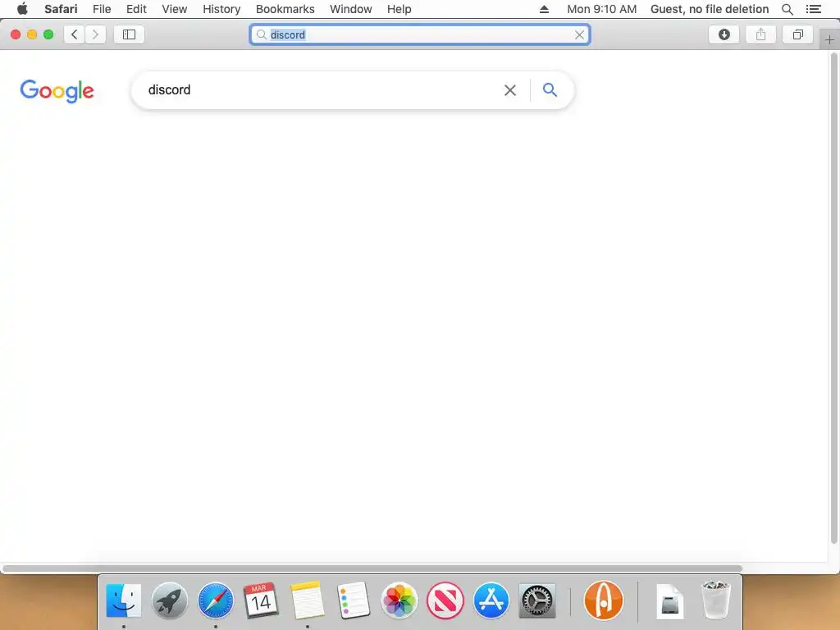840x630 pixels.
Task: Open the orange app in Dock
Action: click(603, 600)
